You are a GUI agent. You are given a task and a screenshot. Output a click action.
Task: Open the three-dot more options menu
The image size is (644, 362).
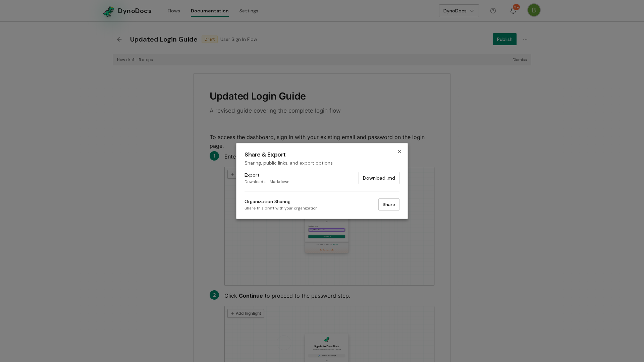click(x=525, y=39)
